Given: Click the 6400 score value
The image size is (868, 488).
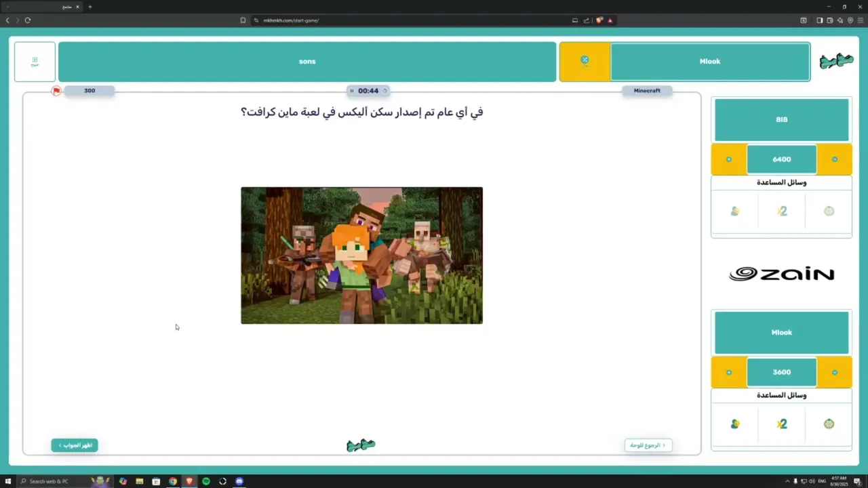Looking at the screenshot, I should 782,159.
